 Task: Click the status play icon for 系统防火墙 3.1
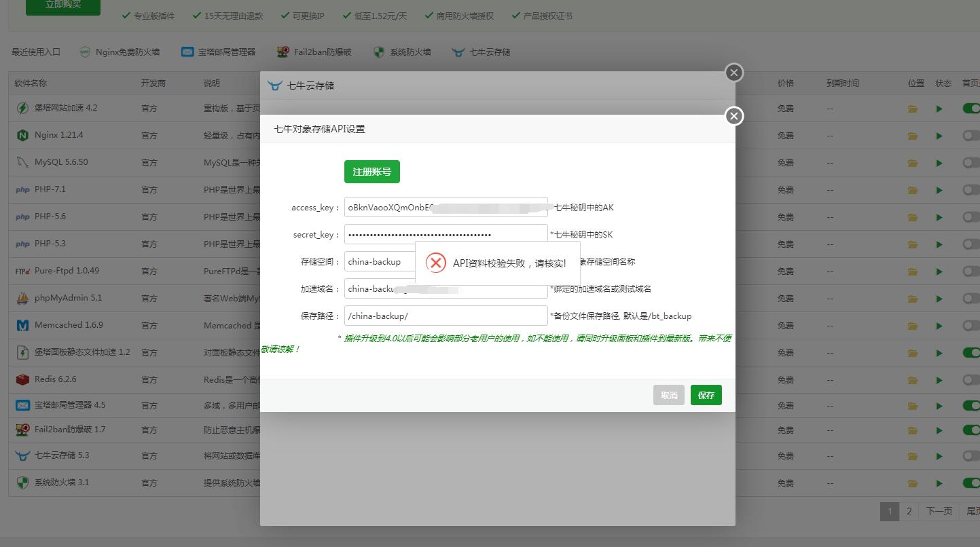pyautogui.click(x=939, y=483)
